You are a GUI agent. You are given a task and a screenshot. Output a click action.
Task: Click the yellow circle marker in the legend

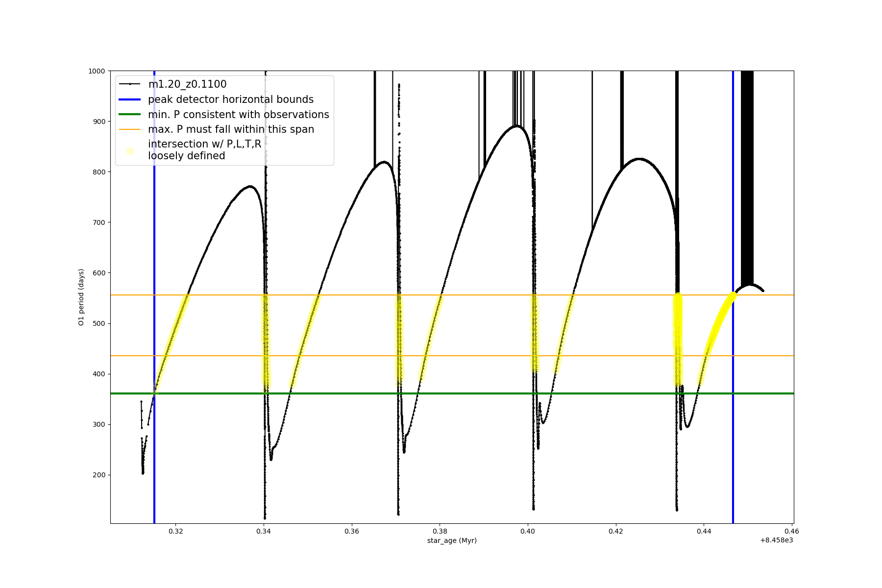(130, 151)
